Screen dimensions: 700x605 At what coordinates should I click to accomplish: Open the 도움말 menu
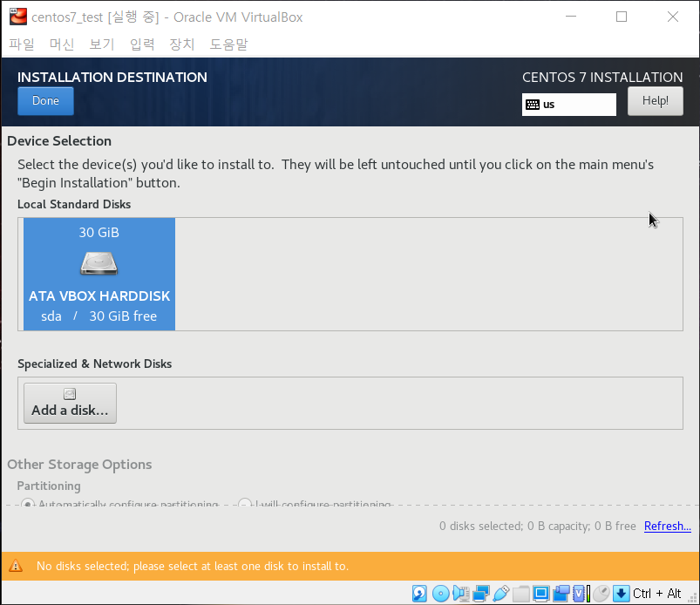(x=228, y=44)
